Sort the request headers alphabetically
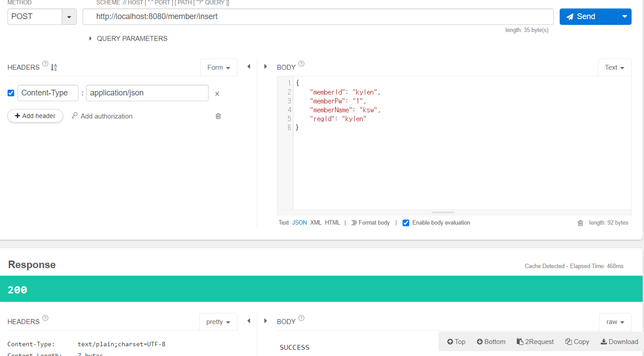The image size is (644, 356). 54,67
